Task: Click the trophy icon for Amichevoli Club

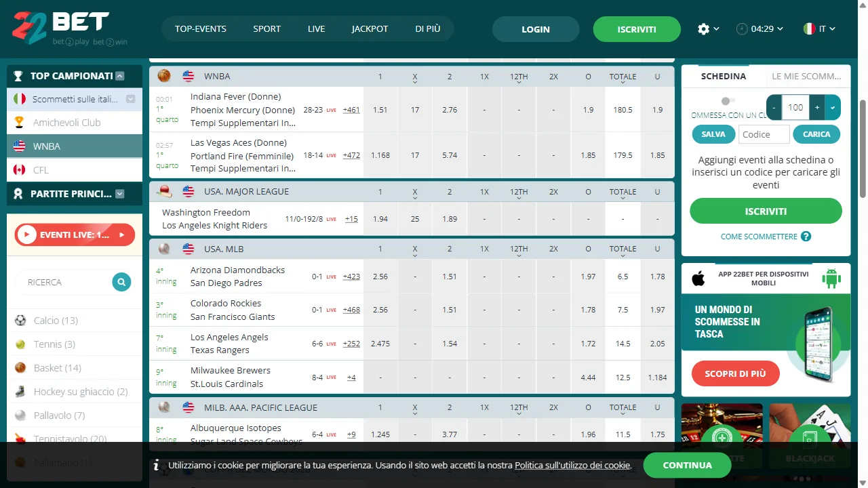Action: (x=20, y=123)
